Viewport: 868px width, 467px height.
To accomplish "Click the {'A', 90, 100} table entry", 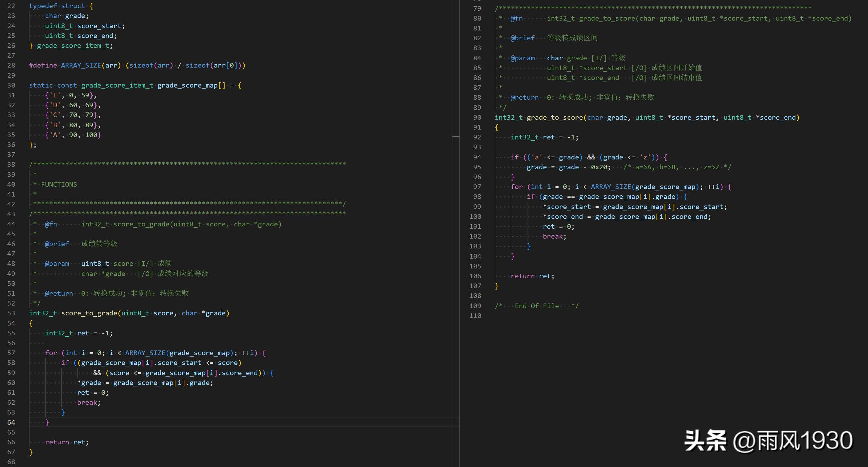I will (73, 135).
